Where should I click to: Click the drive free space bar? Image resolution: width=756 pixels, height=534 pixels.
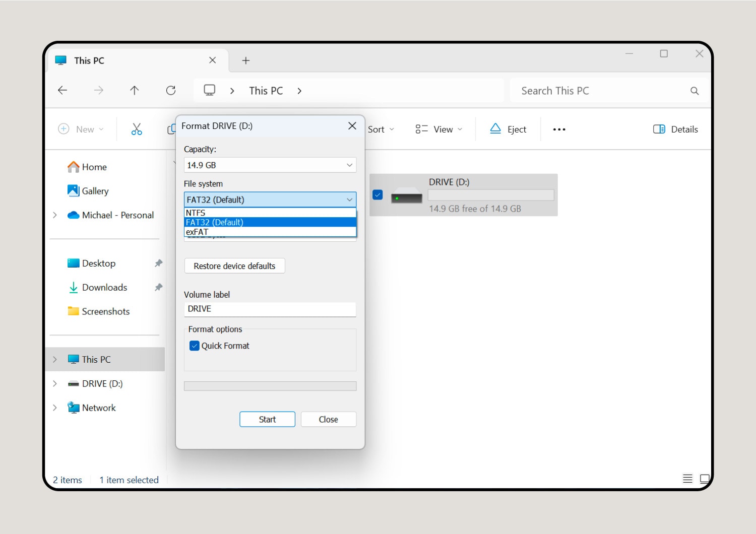coord(491,195)
